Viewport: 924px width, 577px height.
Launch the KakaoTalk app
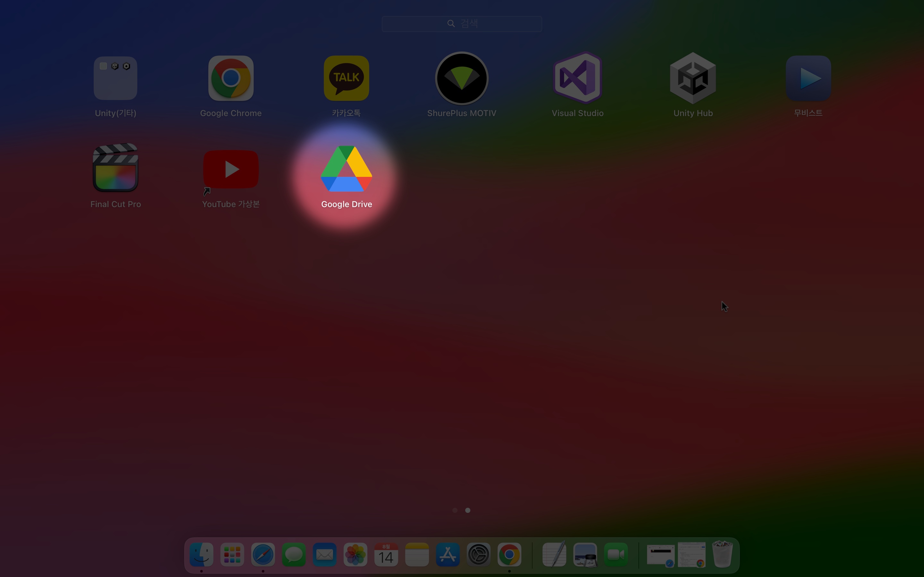tap(346, 79)
